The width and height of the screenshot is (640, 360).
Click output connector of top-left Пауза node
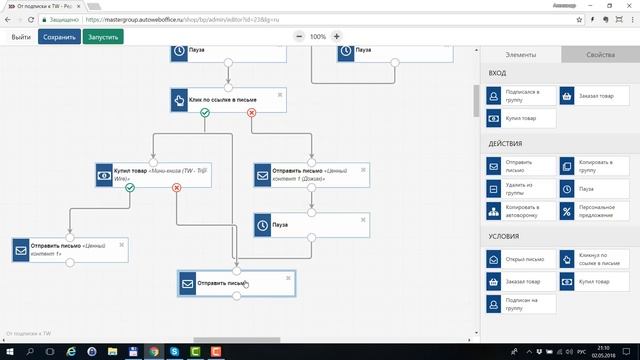tap(228, 62)
